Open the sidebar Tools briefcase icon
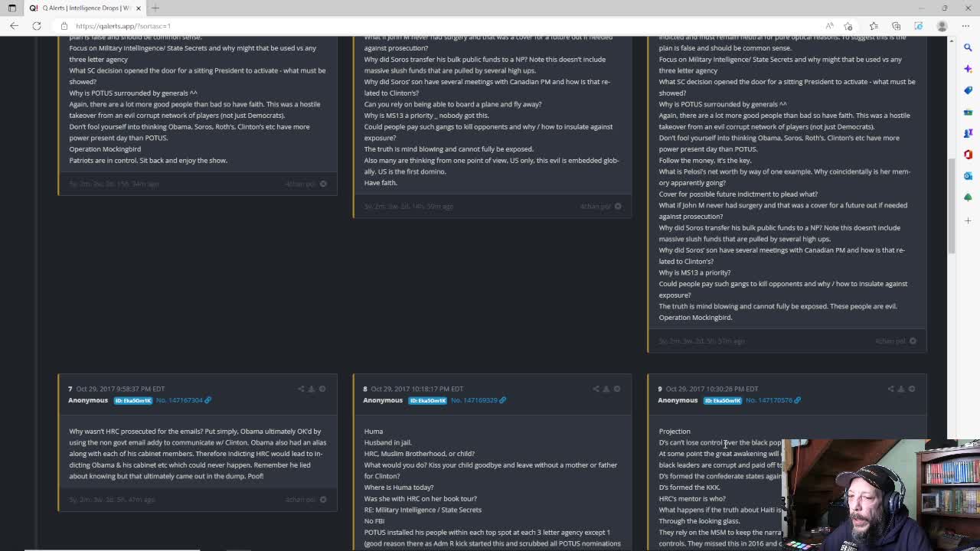Screen dimensions: 980x551 click(968, 112)
